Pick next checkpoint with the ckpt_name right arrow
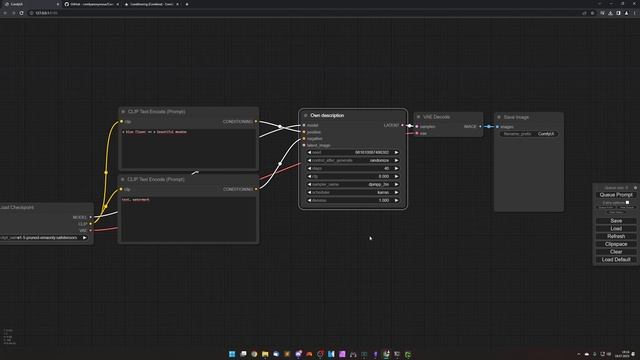Screen dimensions: 640x360 [84, 238]
